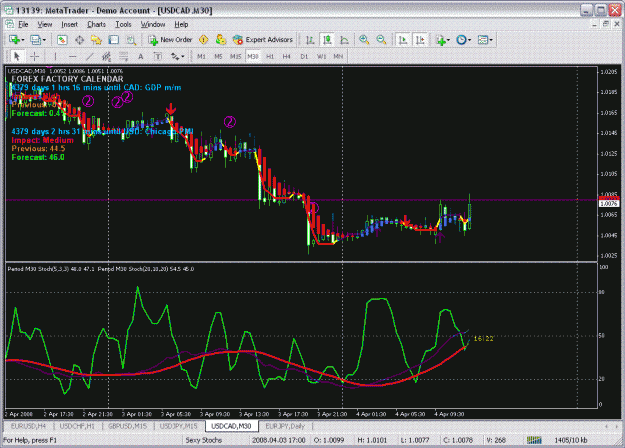Image resolution: width=625 pixels, height=448 pixels.
Task: Toggle chart auto scroll
Action: tap(403, 40)
